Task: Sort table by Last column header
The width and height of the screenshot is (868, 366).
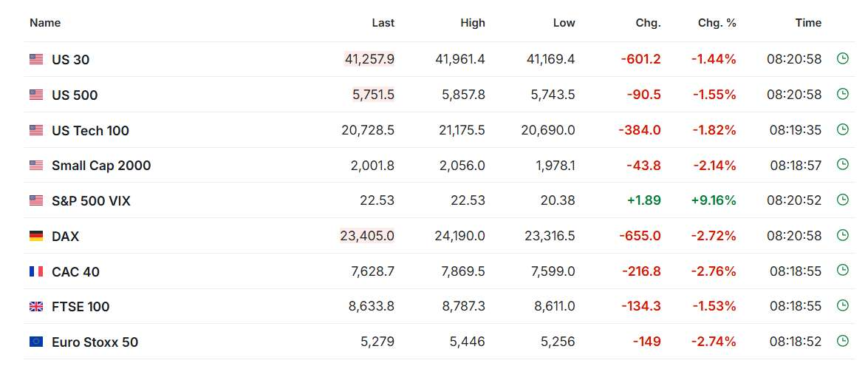Action: [383, 23]
